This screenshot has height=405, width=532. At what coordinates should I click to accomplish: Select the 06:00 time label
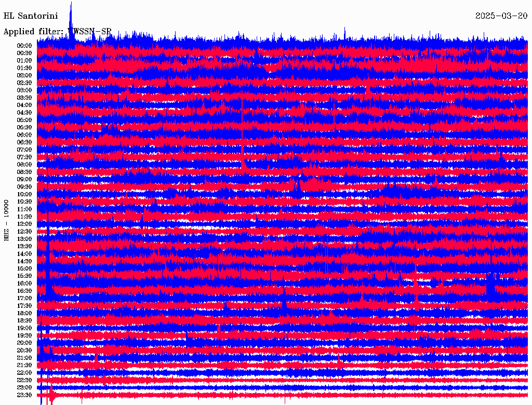(24, 135)
